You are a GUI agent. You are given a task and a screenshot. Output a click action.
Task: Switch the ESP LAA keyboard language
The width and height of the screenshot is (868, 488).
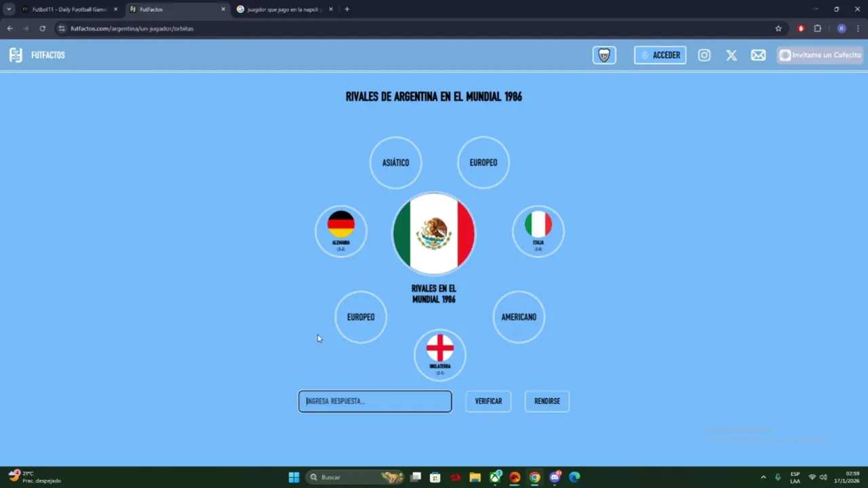(x=795, y=477)
